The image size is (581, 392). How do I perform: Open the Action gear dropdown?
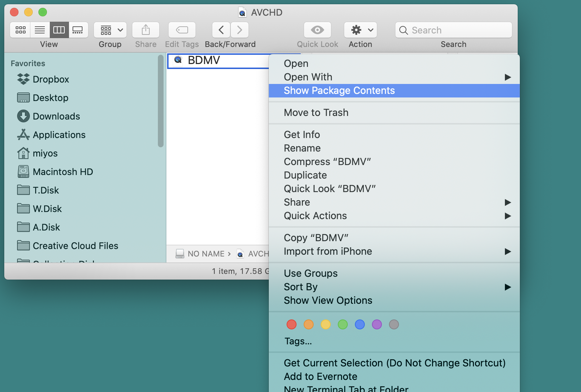[360, 30]
